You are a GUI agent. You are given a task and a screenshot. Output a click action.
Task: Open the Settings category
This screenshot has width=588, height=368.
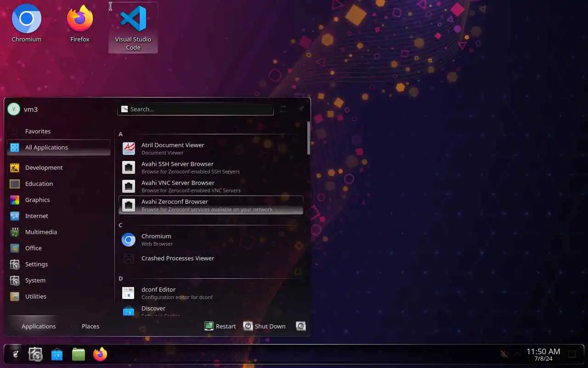59,264
